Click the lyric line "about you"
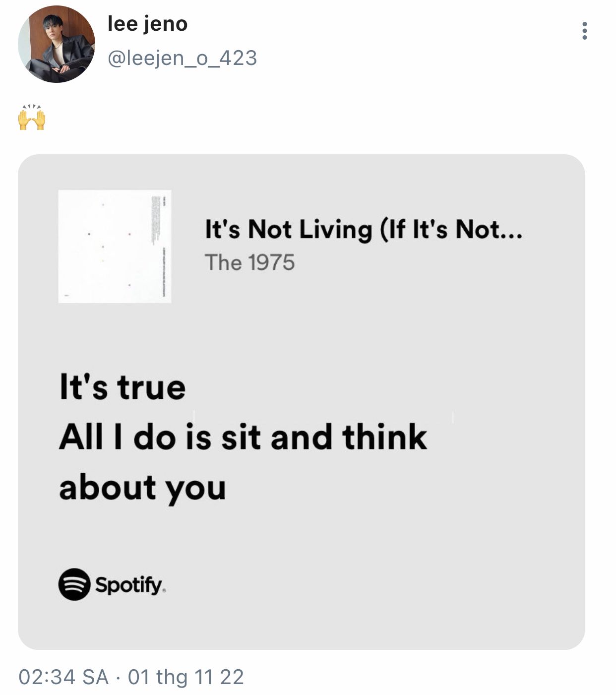Screen dimensions: 616x695 point(142,488)
